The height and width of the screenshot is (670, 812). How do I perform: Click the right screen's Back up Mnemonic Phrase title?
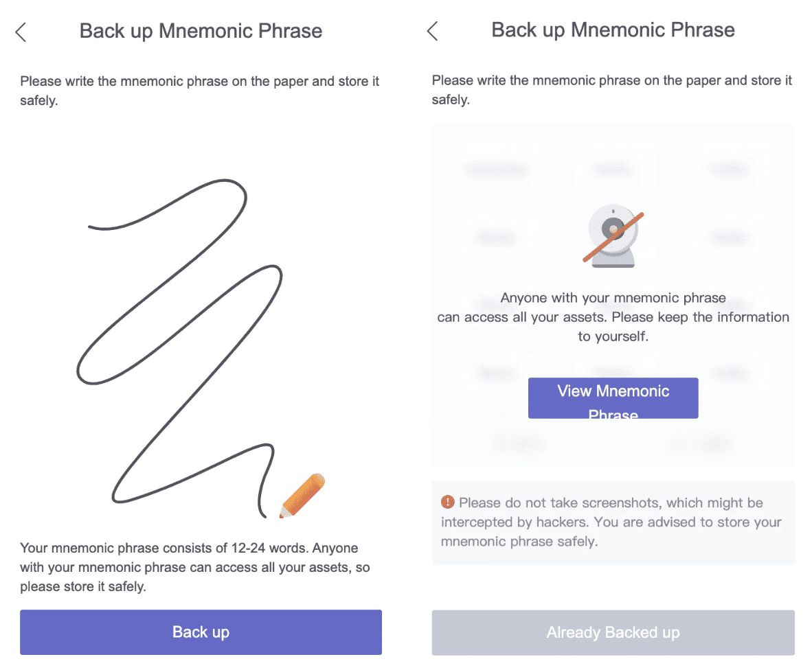point(613,30)
